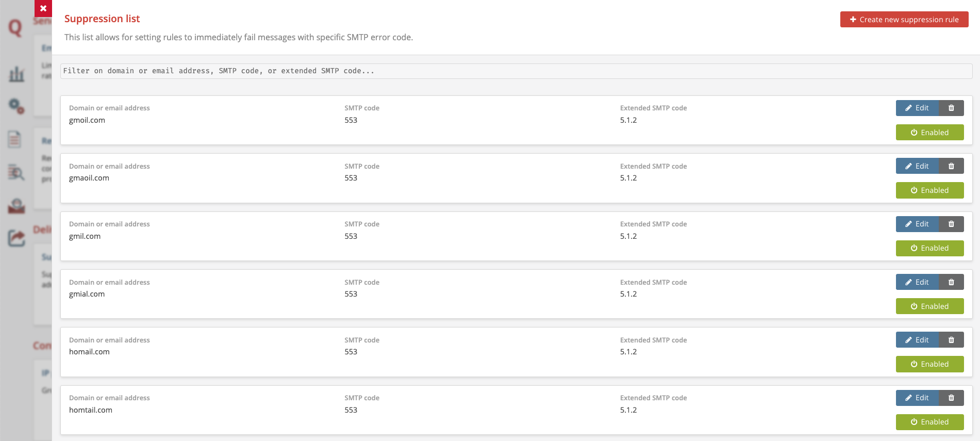Toggle Enabled state for homtail.com

click(x=929, y=422)
